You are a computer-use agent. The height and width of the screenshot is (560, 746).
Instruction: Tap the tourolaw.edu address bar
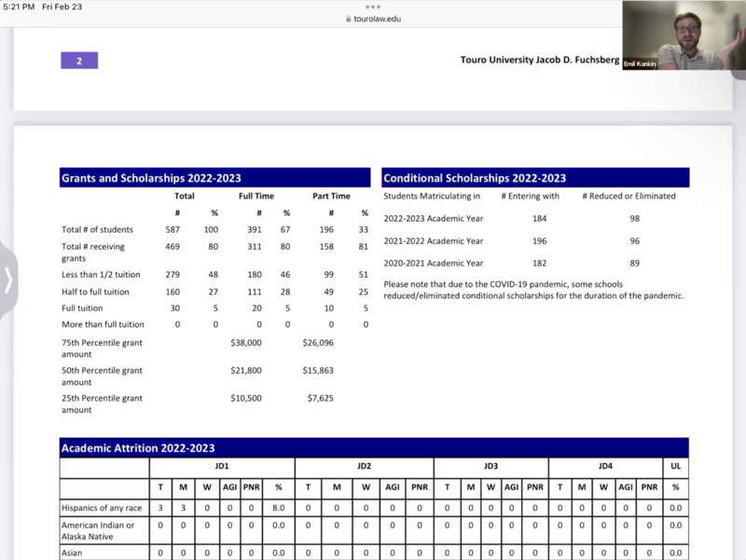(x=377, y=19)
